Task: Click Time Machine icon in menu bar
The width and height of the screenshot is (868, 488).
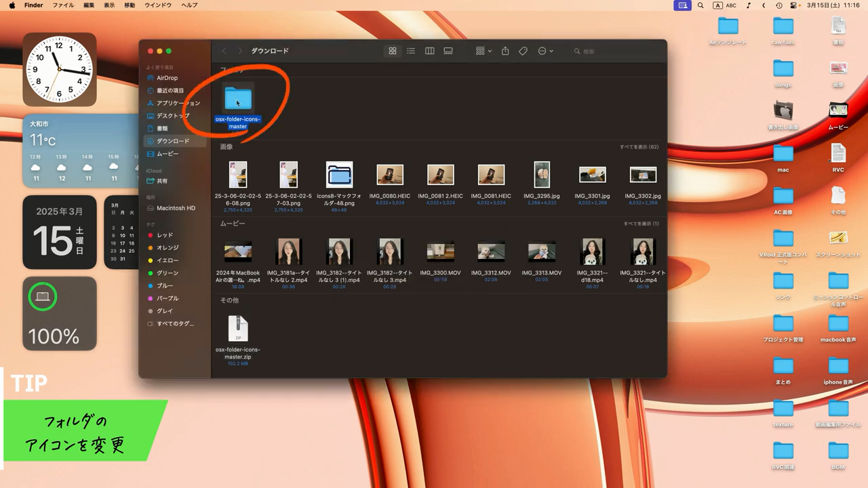Action: tap(778, 5)
